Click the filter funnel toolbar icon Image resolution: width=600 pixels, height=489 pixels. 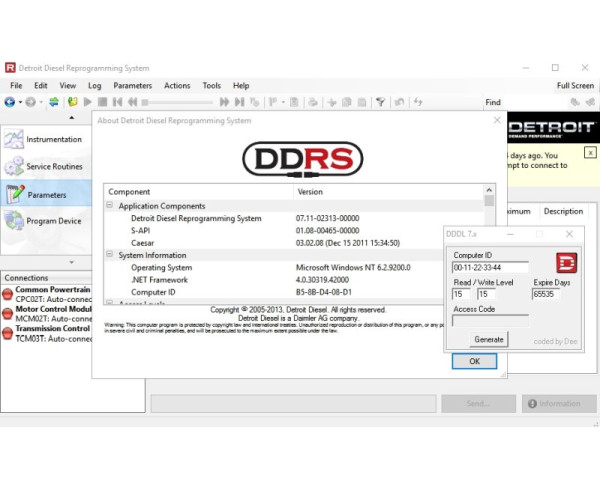380,102
